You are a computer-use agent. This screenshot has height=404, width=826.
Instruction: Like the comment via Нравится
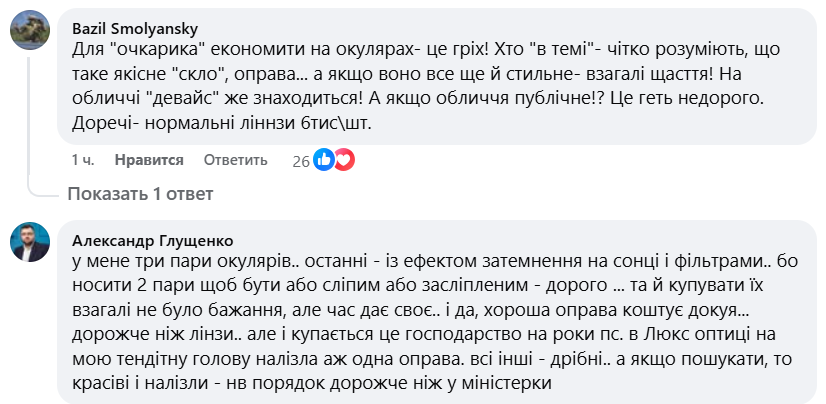point(149,160)
